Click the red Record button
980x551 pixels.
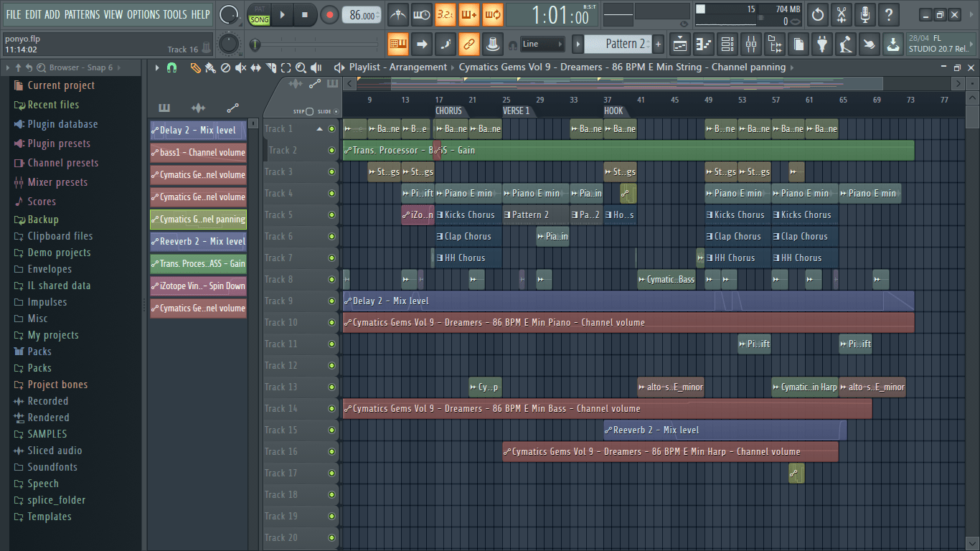[x=329, y=15]
